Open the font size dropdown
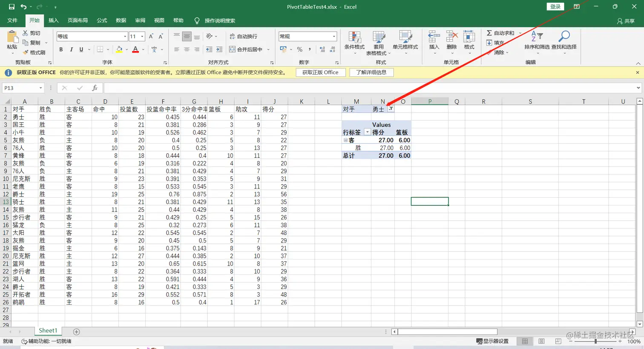This screenshot has height=349, width=644. point(142,37)
